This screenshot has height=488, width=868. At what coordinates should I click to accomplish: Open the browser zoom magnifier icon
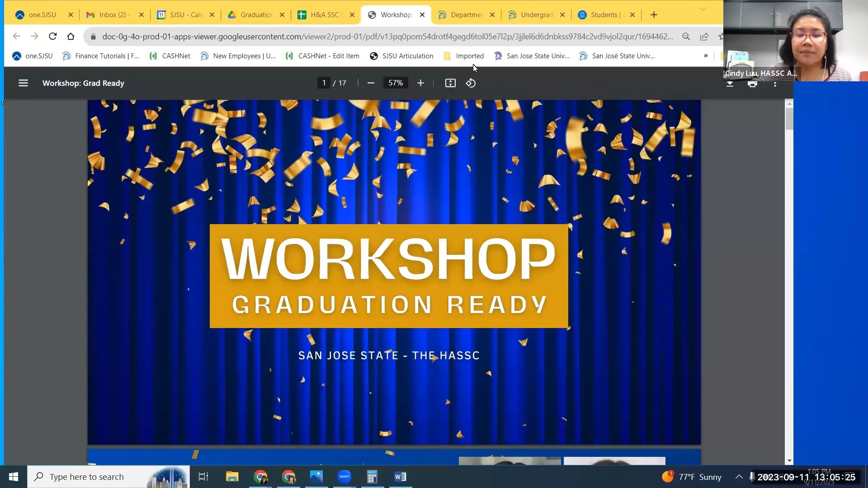click(x=686, y=37)
